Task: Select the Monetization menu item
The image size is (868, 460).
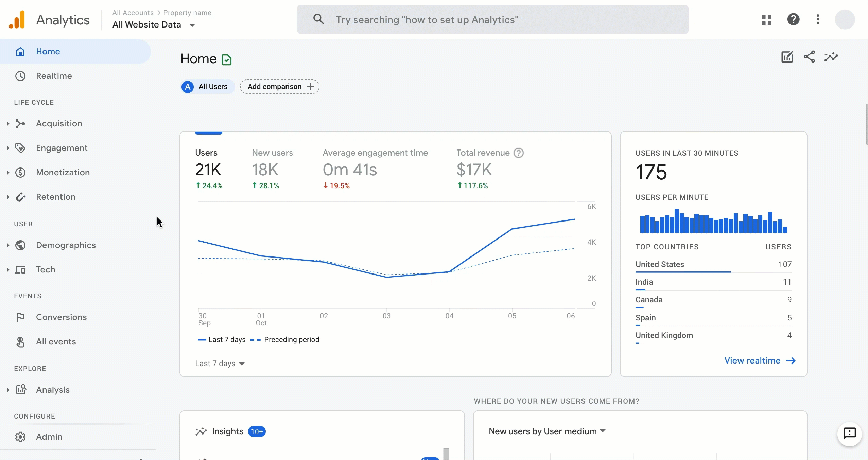Action: pyautogui.click(x=63, y=172)
